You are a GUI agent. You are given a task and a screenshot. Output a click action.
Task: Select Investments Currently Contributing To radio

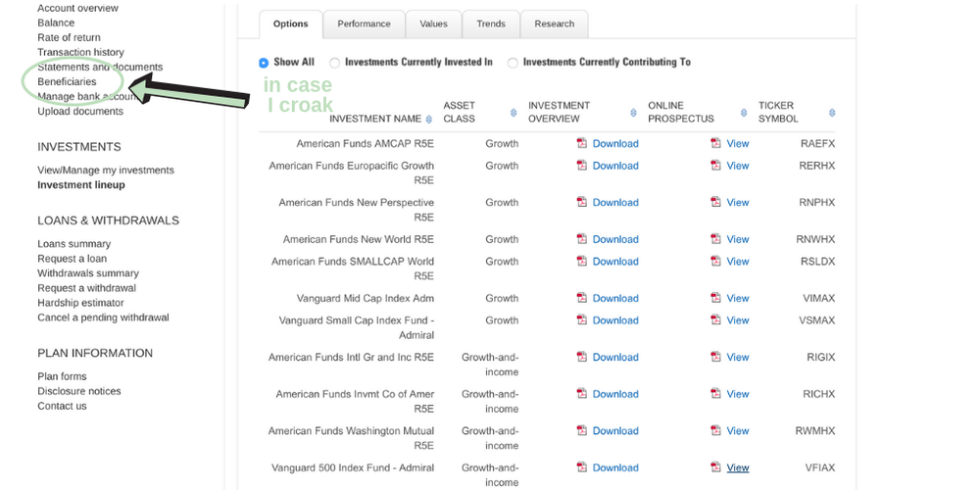pyautogui.click(x=513, y=63)
